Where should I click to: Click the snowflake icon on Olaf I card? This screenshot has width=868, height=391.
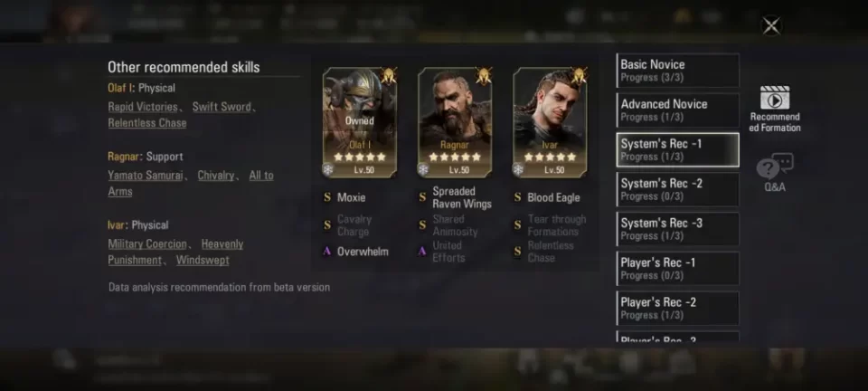click(x=328, y=169)
